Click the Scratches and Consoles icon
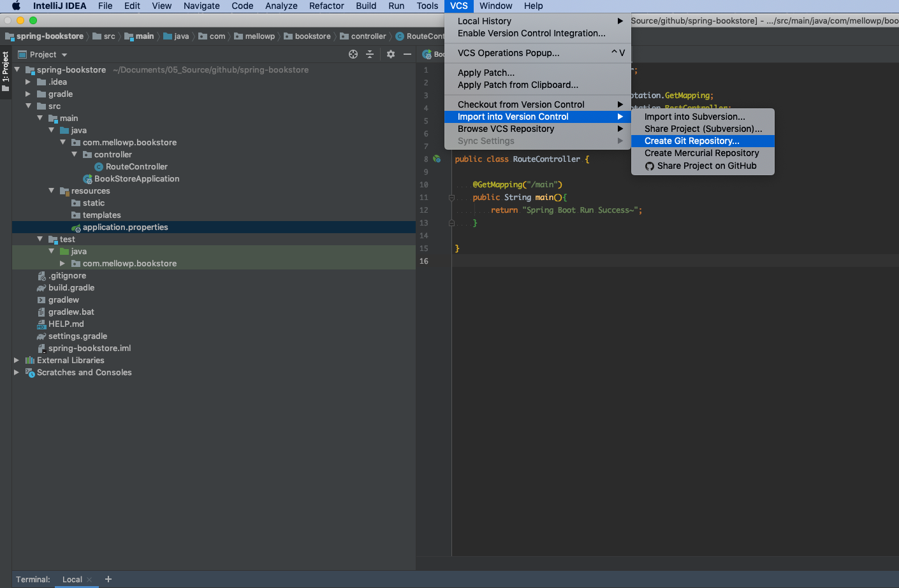Screen dimensions: 899x588 click(x=30, y=373)
